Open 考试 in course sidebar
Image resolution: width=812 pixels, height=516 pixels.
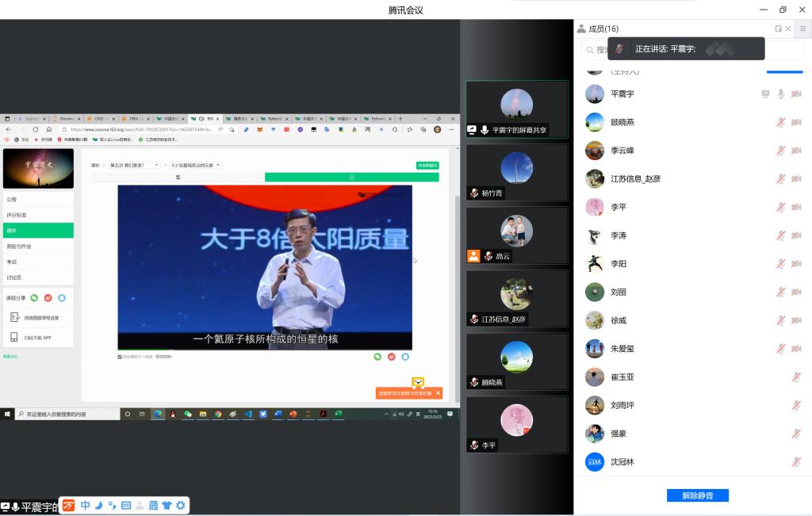(x=38, y=262)
